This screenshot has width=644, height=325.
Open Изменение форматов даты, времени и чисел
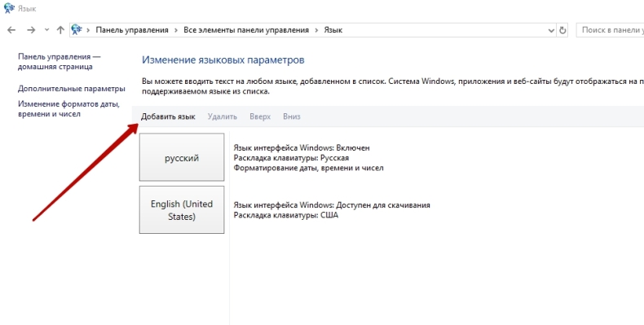pyautogui.click(x=68, y=109)
